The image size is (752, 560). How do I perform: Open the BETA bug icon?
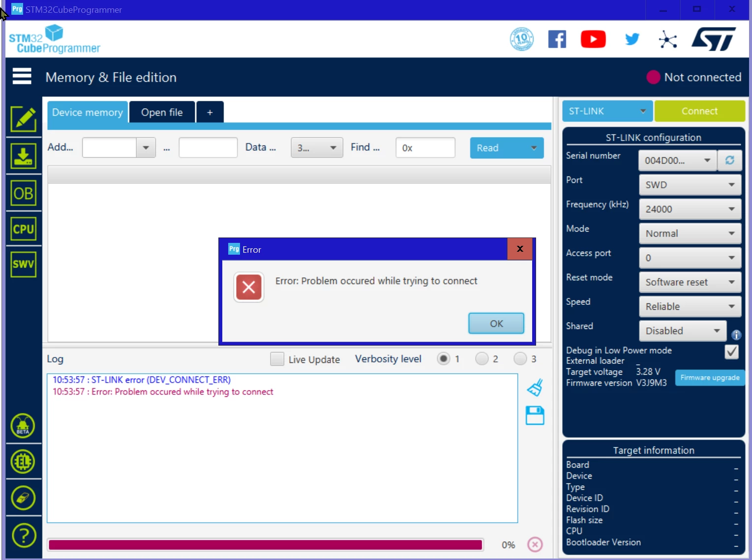(23, 426)
